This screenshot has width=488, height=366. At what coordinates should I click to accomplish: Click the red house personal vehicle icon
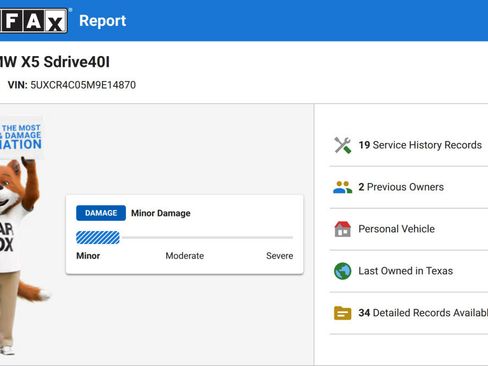pyautogui.click(x=343, y=229)
